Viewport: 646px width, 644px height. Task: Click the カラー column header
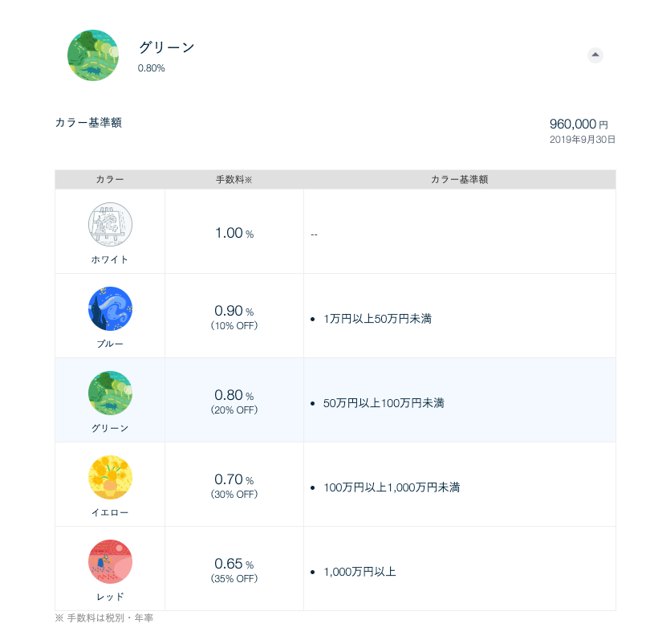click(x=110, y=180)
